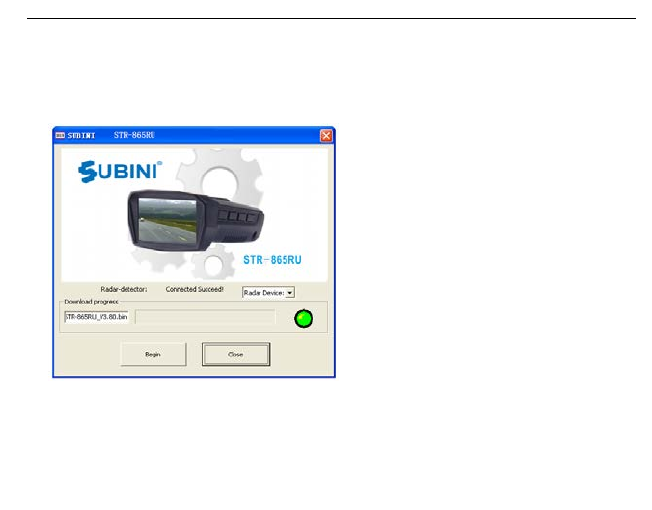Click the 'Download progress' group label
Screen dimensions: 652x510
91,301
